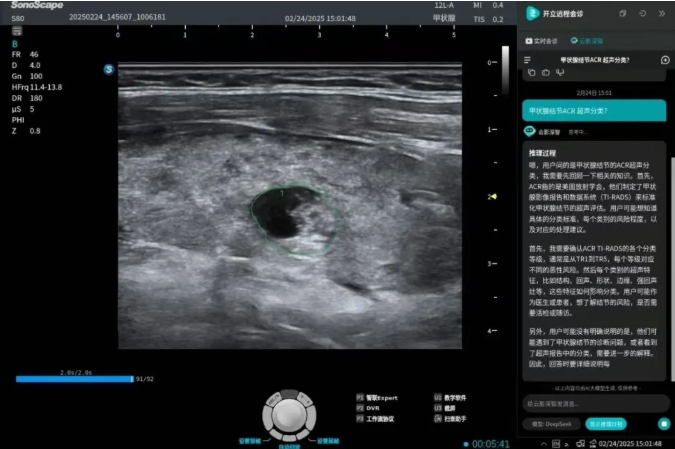Select P1 智联Expert
The image size is (675, 449).
(377, 398)
